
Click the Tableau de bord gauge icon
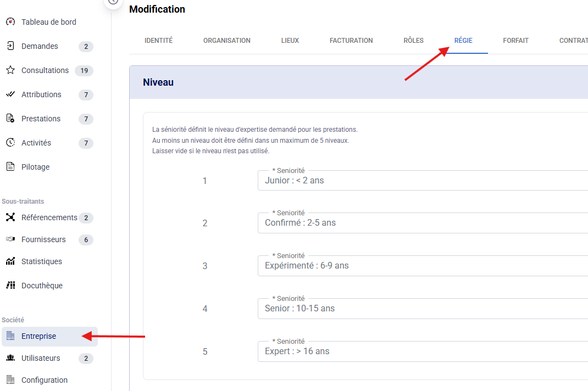tap(10, 22)
